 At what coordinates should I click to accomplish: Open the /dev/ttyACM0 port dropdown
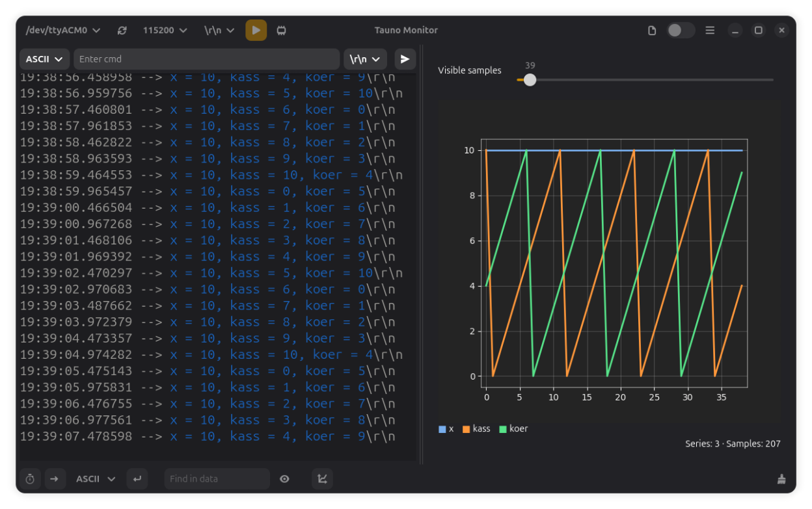coord(63,31)
